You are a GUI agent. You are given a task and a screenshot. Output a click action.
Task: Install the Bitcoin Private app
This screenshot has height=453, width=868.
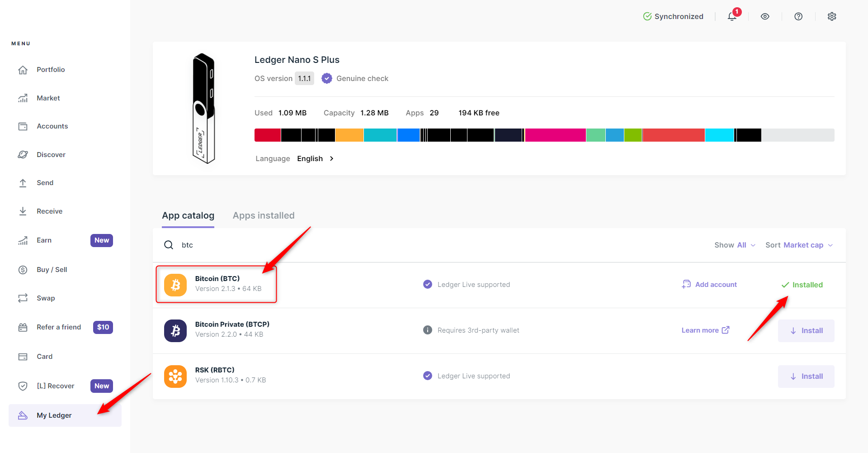[806, 331]
